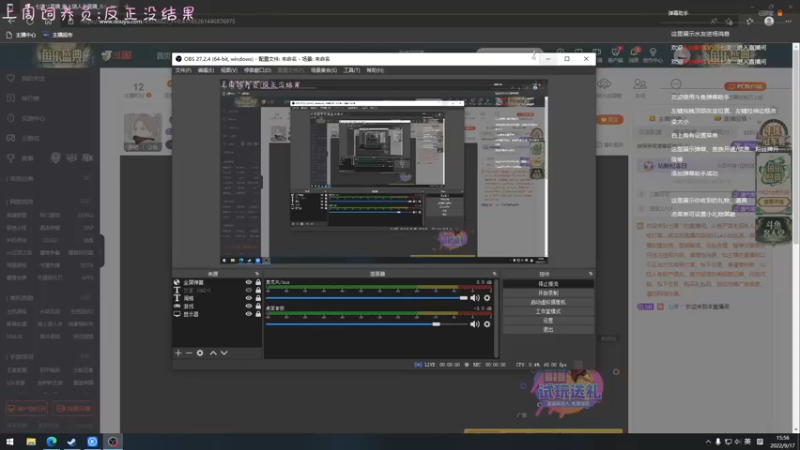Viewport: 800px width, 450px height.
Task: Click 停止推流 to stop streaming
Action: click(548, 284)
